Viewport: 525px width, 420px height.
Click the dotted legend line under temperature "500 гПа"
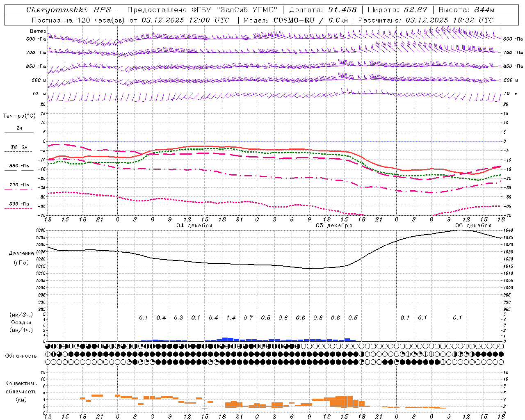tap(19, 208)
